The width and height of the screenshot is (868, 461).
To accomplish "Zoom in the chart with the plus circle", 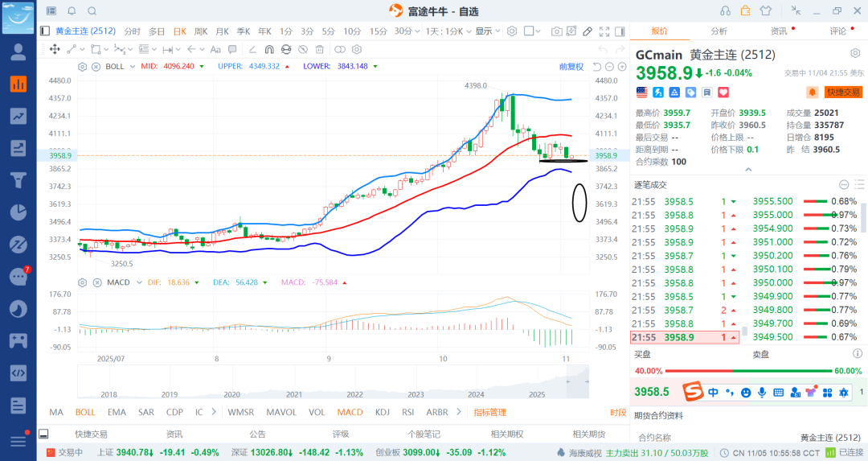I will click(x=622, y=67).
